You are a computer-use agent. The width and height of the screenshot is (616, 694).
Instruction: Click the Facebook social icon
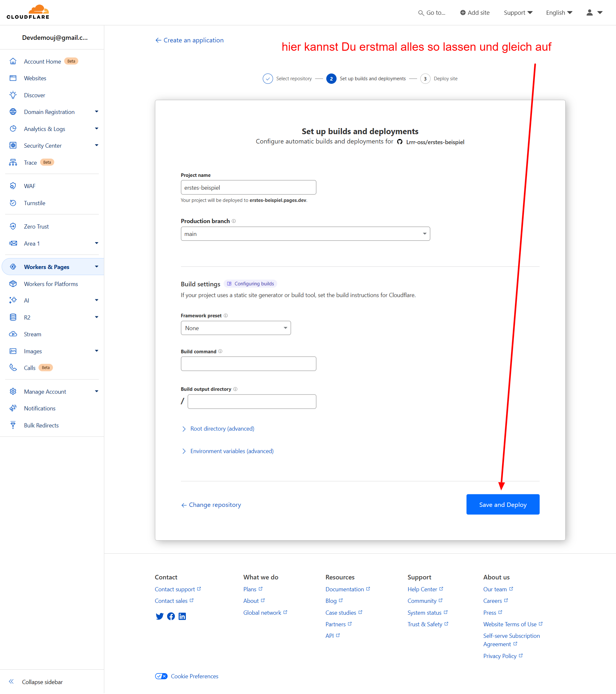click(x=171, y=616)
